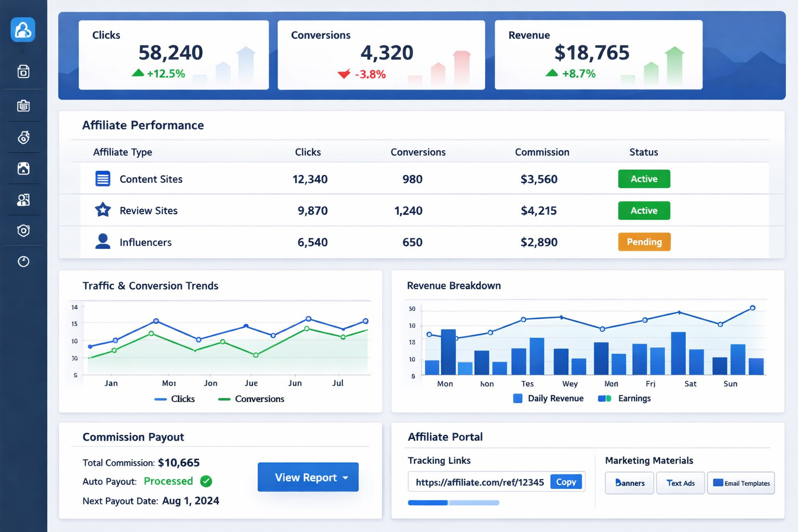Select the Review Sites star icon

[x=102, y=210]
